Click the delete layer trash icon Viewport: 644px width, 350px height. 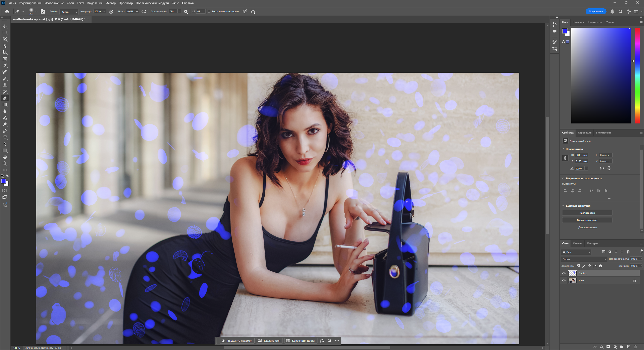coord(635,346)
